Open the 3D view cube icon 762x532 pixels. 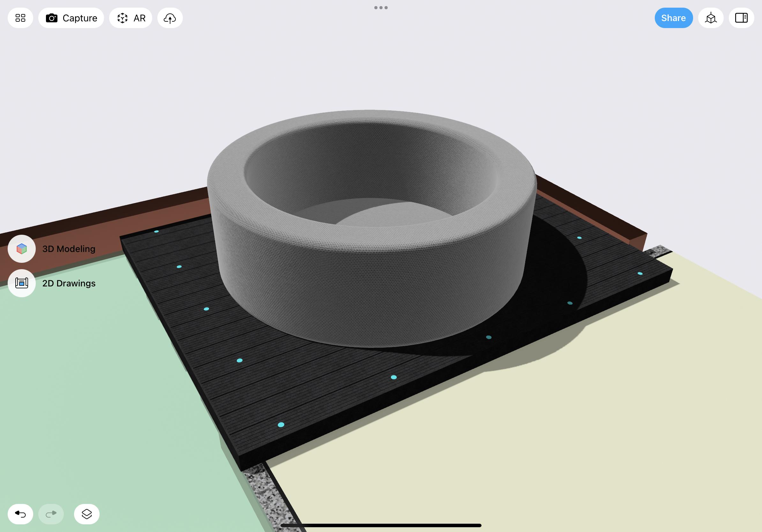click(x=711, y=18)
